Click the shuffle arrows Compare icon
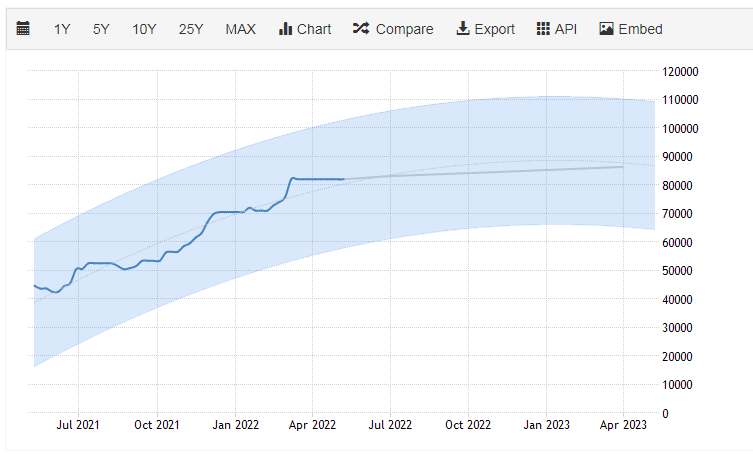This screenshot has height=455, width=753. pyautogui.click(x=361, y=29)
